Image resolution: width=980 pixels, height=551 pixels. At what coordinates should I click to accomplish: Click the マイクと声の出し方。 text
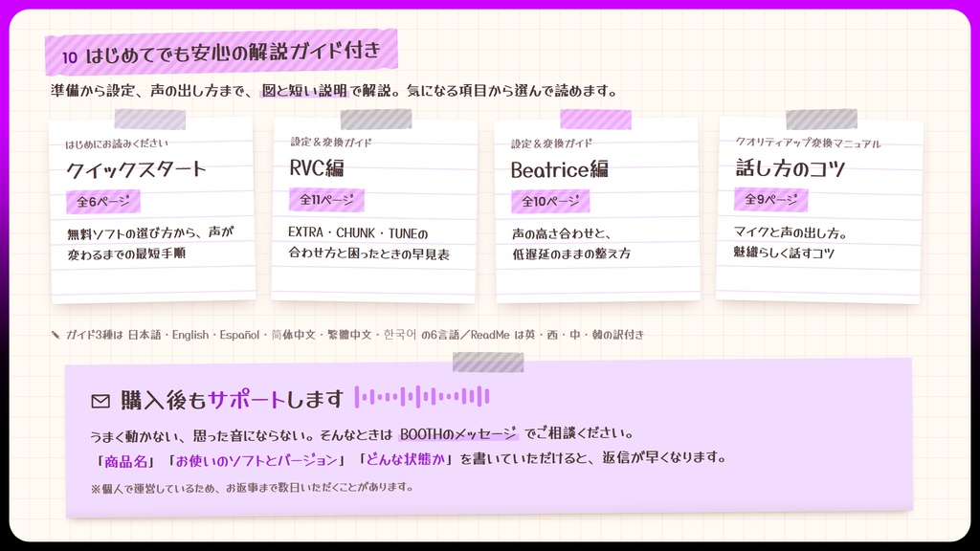pos(791,233)
